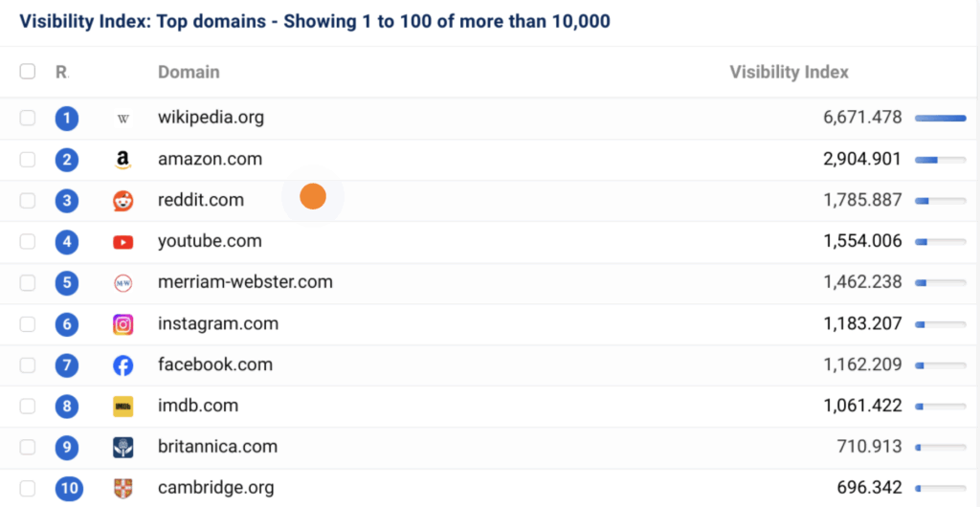Tick the checkbox beside cambridge.org
Viewport: 980px width, 507px height.
(x=28, y=489)
